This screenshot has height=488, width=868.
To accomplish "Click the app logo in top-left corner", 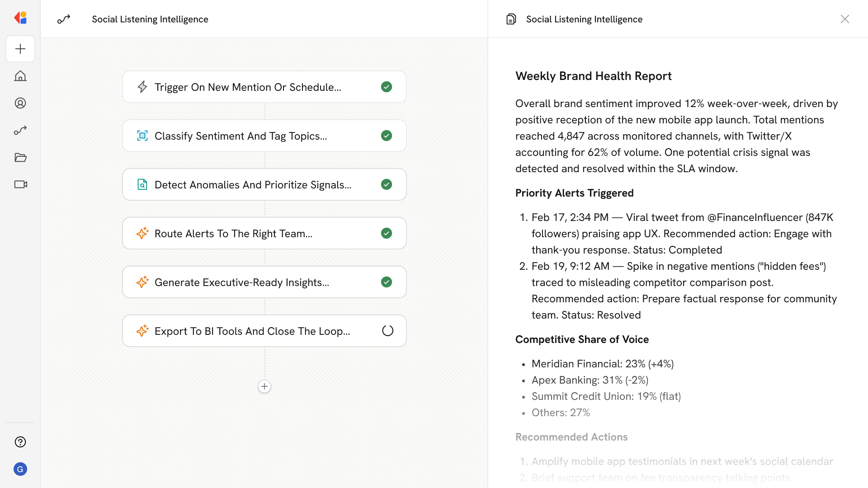I will (x=20, y=18).
